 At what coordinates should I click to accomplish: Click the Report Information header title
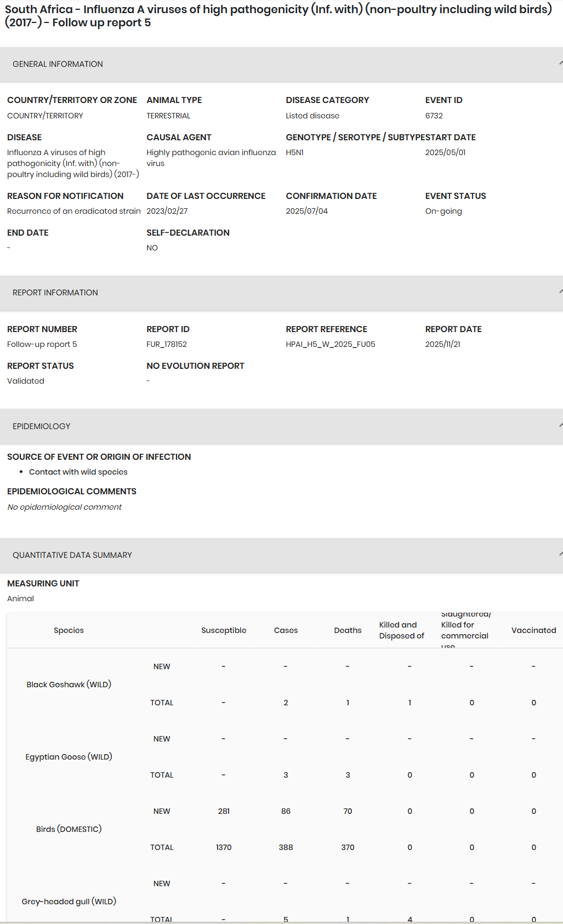click(55, 293)
